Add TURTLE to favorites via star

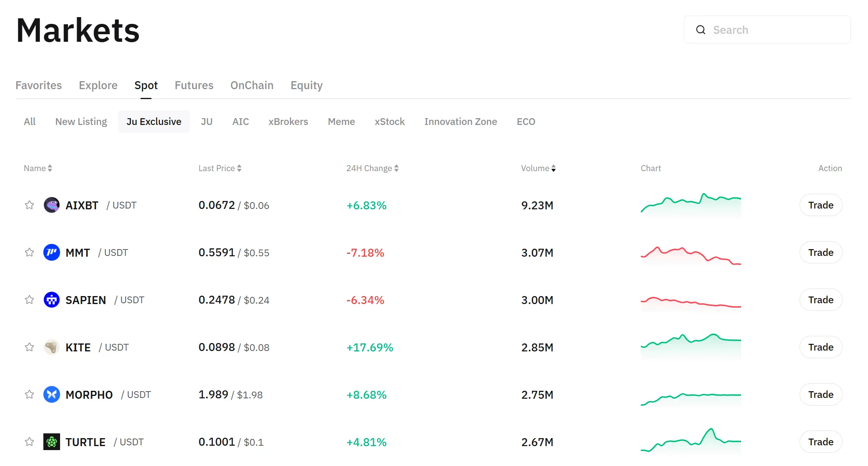29,442
